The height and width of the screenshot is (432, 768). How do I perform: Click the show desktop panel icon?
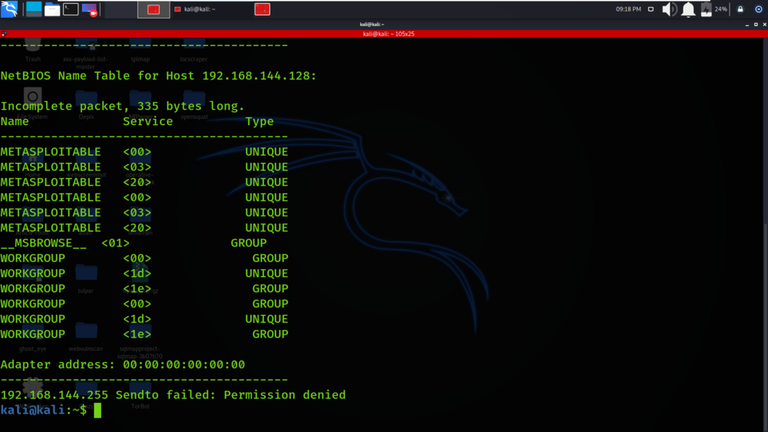pos(34,9)
